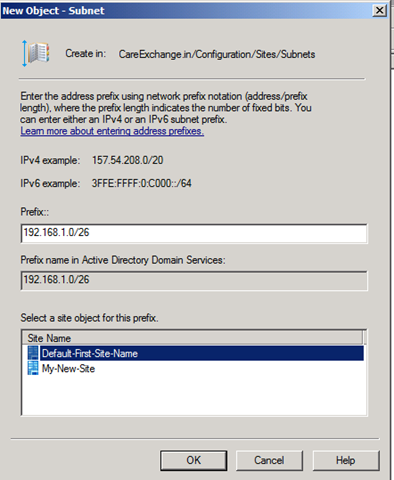Click empty area in the site list box
This screenshot has height=480, width=394.
pyautogui.click(x=194, y=396)
